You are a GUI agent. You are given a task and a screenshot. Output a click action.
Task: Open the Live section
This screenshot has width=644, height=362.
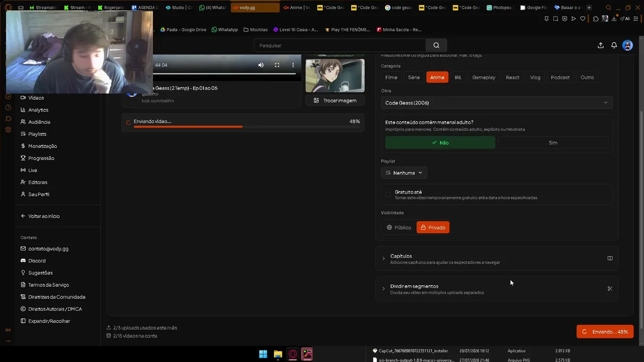[x=29, y=170]
